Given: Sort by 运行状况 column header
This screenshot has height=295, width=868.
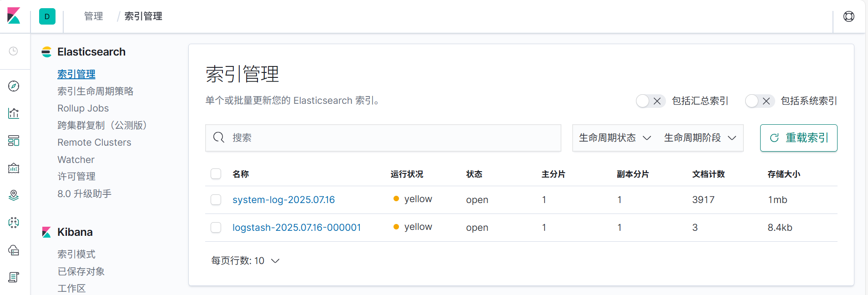Looking at the screenshot, I should pos(407,174).
